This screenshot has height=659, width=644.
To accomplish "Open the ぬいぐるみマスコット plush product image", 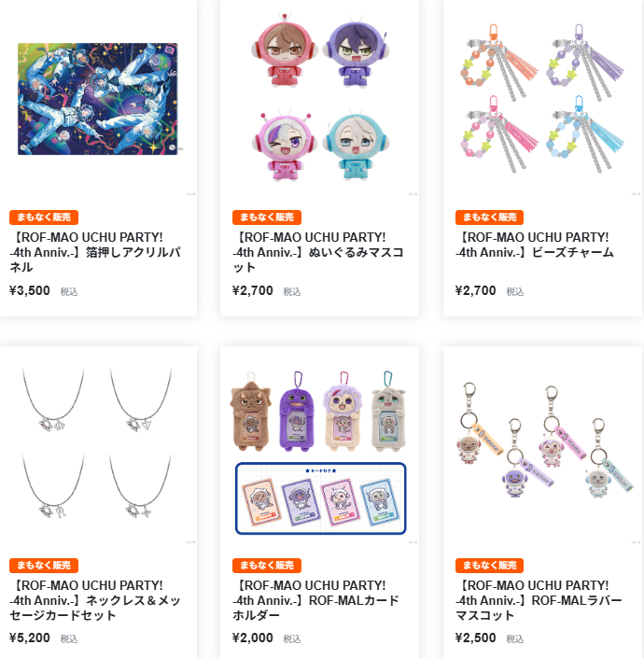I will [319, 99].
